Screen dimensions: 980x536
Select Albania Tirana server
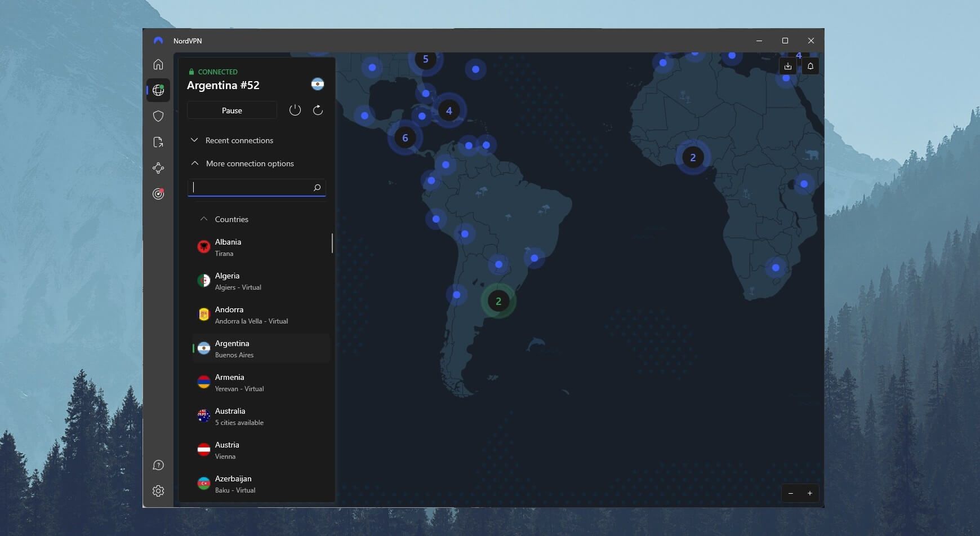click(261, 247)
